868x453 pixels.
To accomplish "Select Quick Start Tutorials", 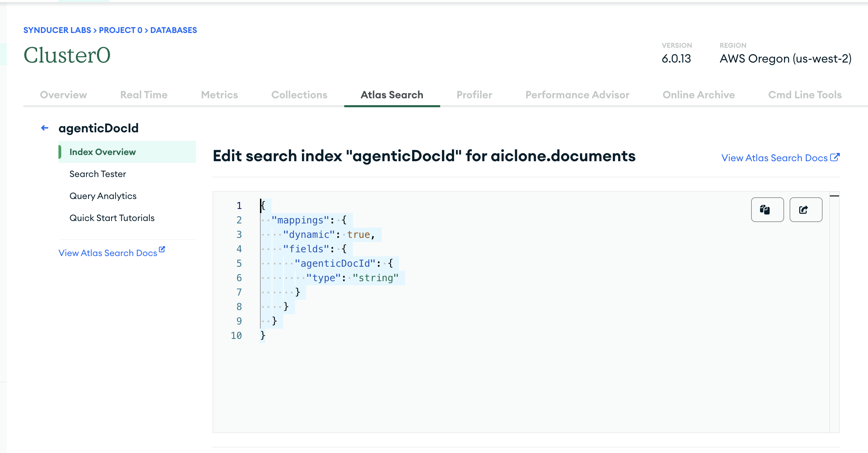I will click(112, 218).
